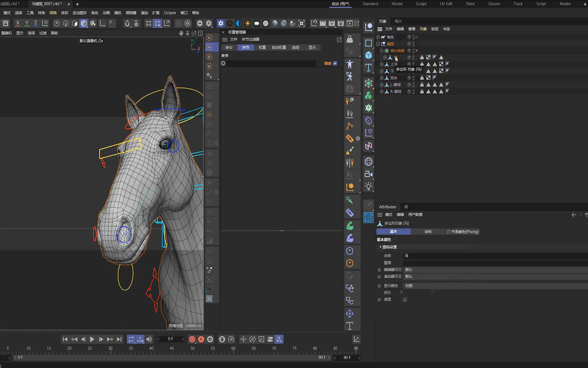Click the X axis lock icon

tap(18, 23)
